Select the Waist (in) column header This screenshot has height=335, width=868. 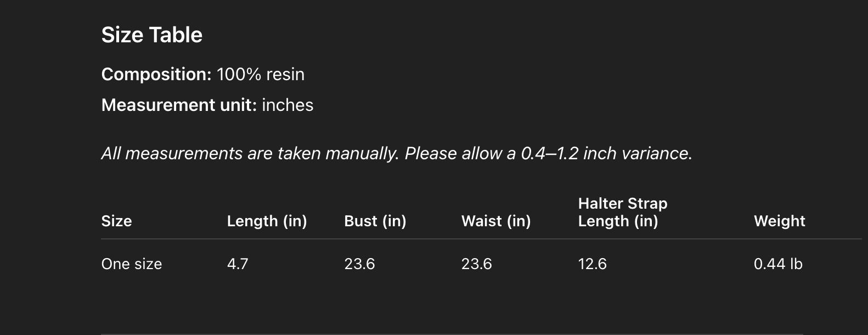point(496,221)
